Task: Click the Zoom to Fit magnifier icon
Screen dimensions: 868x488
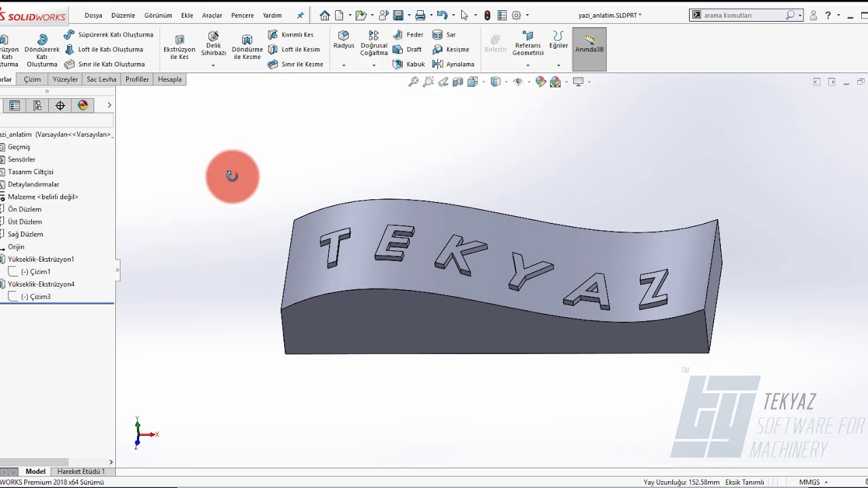Action: tap(413, 82)
